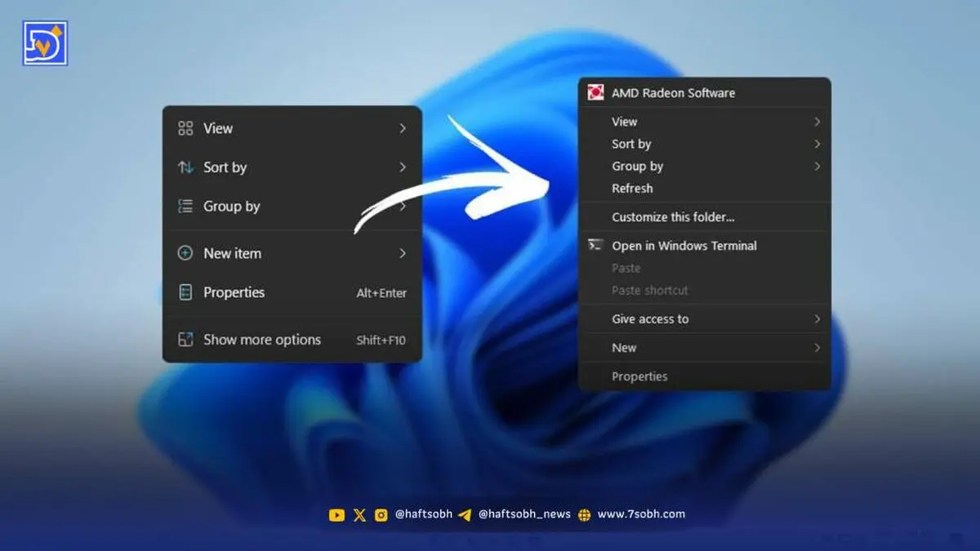
Task: Click the View grid icon in left menu
Action: pos(185,128)
